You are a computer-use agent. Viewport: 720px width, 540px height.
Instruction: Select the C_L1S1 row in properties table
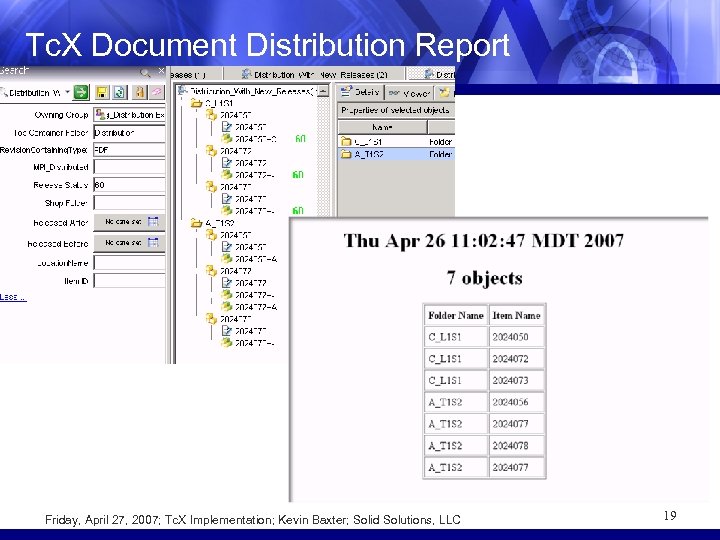(x=396, y=141)
